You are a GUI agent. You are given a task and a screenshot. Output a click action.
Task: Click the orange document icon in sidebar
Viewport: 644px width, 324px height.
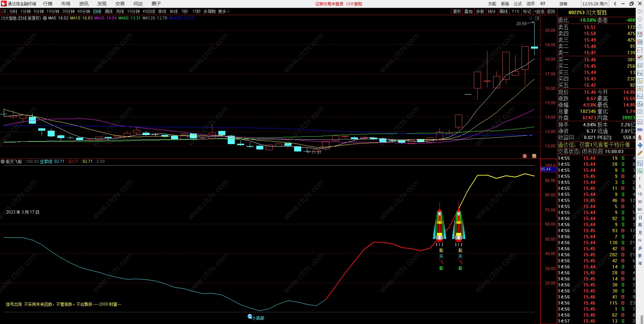tap(640, 88)
